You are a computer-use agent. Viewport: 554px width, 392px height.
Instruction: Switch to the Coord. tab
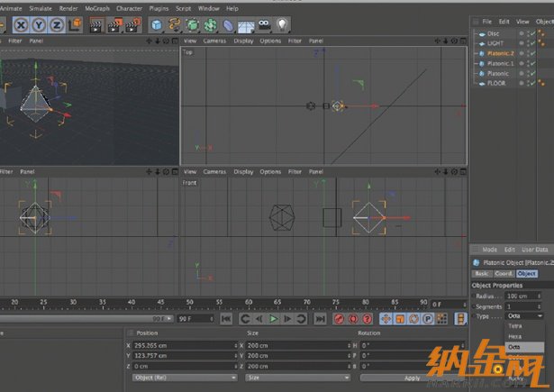504,274
